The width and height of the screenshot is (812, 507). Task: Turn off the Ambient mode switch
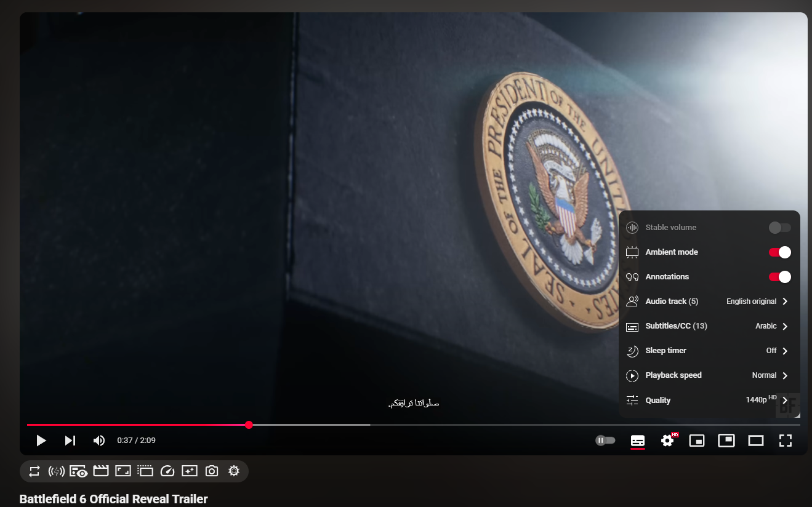point(780,252)
